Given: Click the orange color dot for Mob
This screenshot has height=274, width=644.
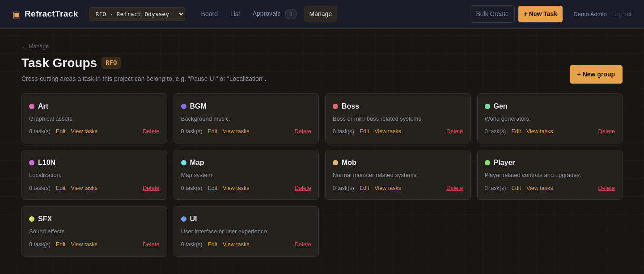Looking at the screenshot, I should click(335, 163).
